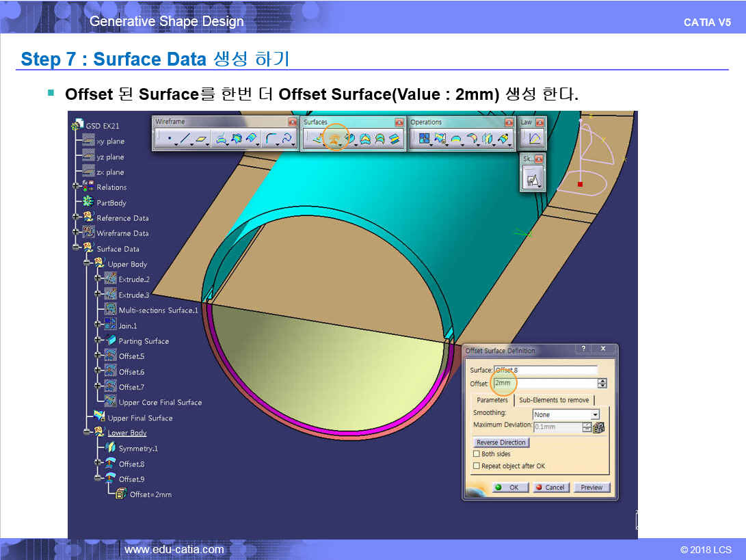Open the Law tool icon
The width and height of the screenshot is (746, 560).
(533, 139)
